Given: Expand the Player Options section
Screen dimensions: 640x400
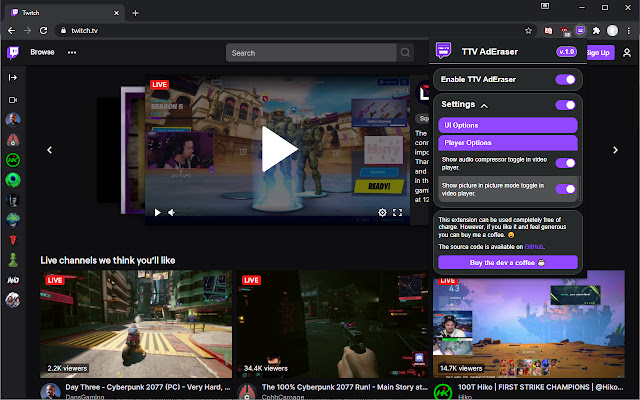Looking at the screenshot, I should (x=508, y=142).
